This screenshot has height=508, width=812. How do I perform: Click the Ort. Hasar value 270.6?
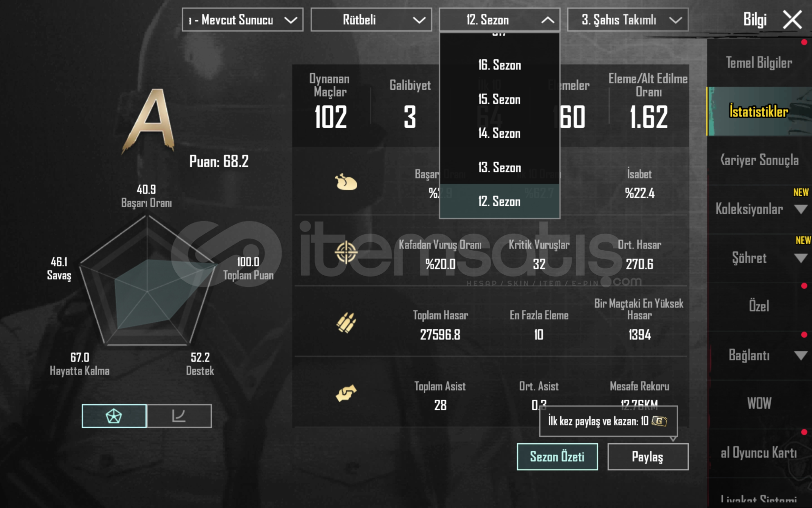click(640, 264)
